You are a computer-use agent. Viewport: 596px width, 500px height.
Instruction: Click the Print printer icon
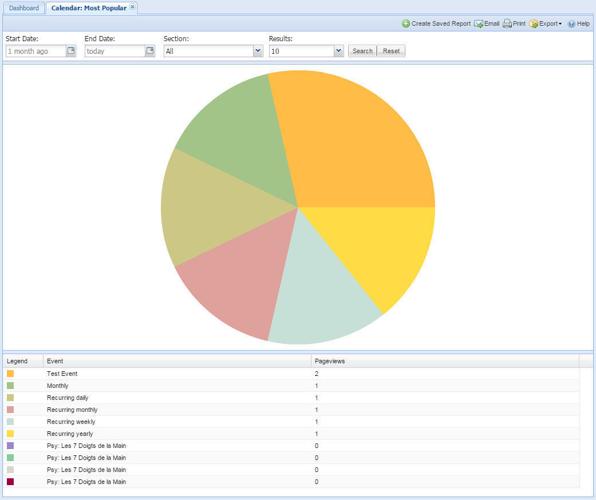507,24
